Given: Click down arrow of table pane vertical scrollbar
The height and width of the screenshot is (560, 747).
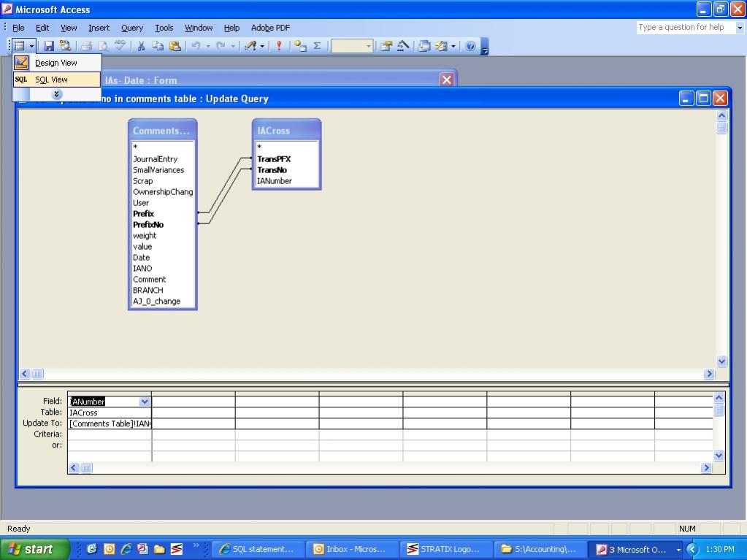Looking at the screenshot, I should pyautogui.click(x=721, y=361).
